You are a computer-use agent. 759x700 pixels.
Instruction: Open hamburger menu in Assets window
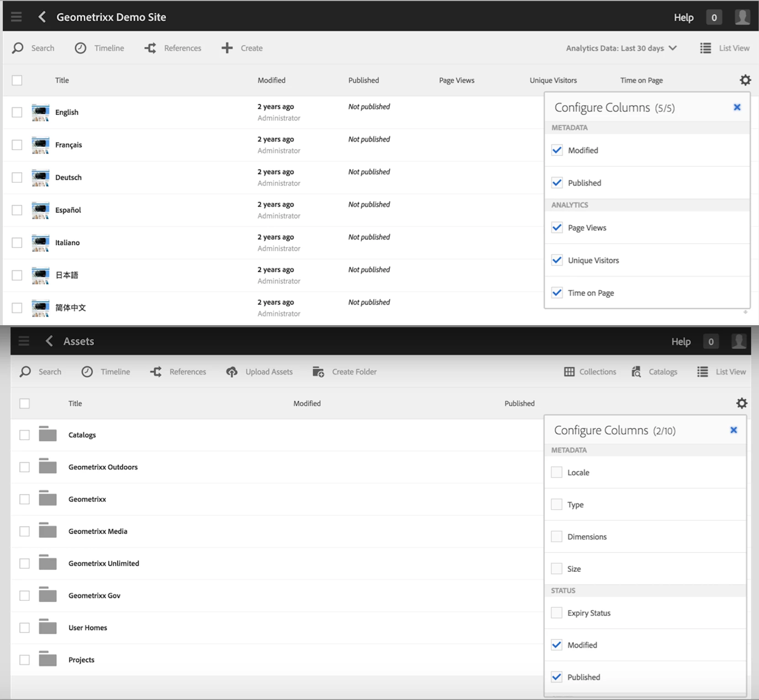[24, 341]
